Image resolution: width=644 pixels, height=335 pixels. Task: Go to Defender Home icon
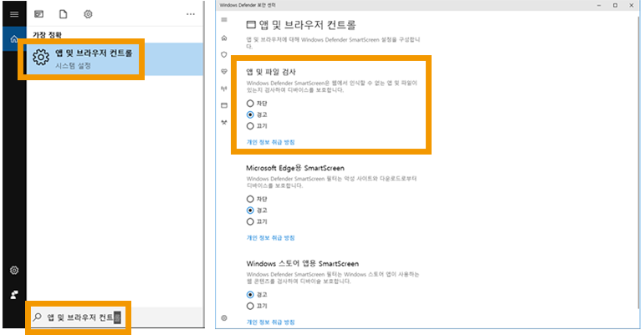(224, 38)
